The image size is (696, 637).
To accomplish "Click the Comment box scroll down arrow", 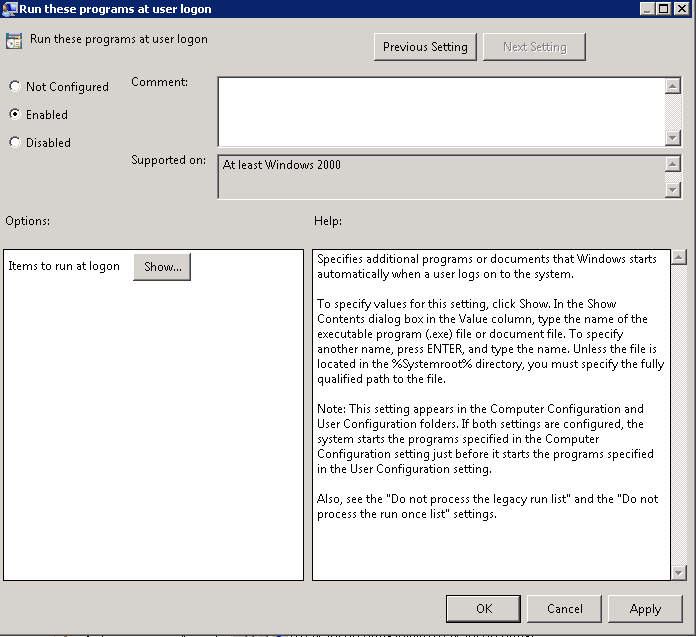I will (x=673, y=138).
